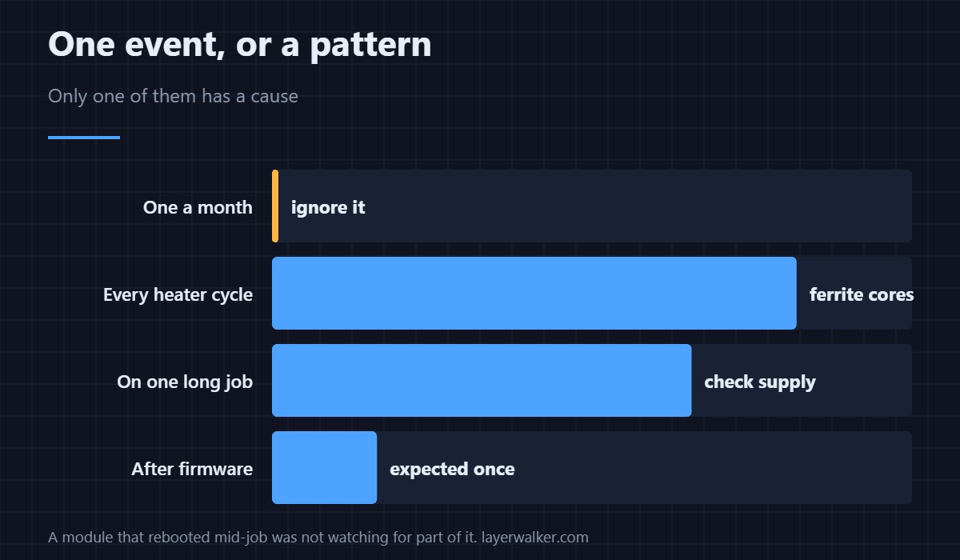Screen dimensions: 960x560
Task: Click the 'One event, or a pattern' title
Action: (240, 44)
